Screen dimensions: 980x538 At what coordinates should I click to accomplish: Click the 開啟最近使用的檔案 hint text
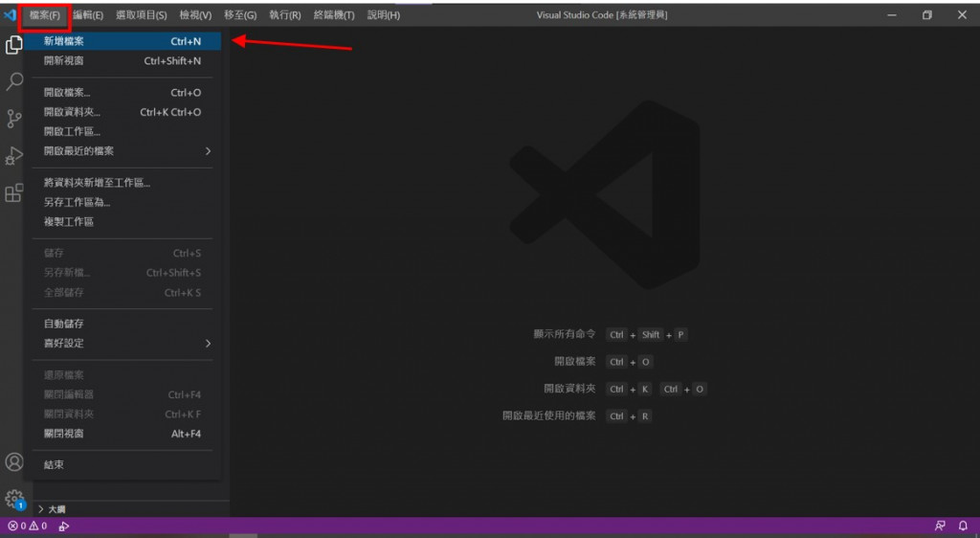pos(548,415)
